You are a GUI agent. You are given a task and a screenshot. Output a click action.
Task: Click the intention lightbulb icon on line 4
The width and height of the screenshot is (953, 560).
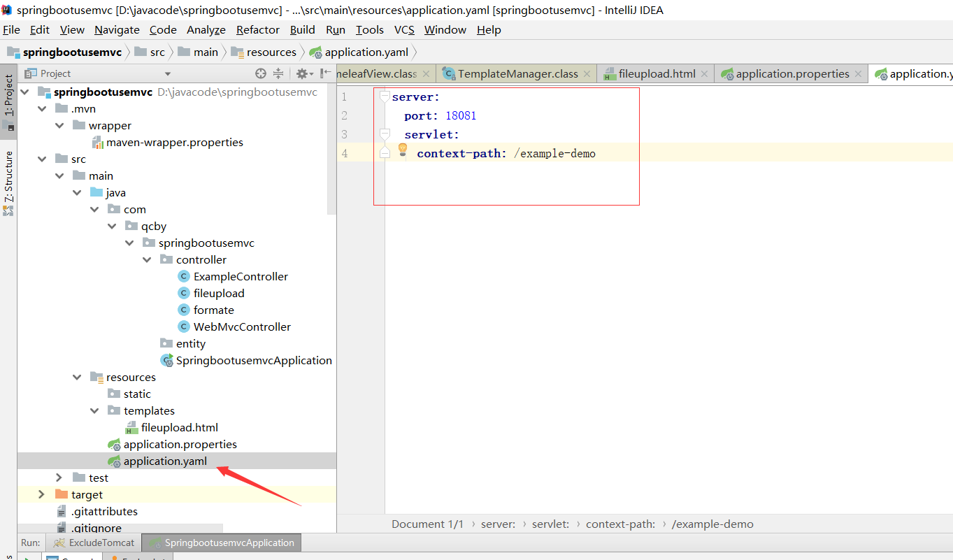402,149
